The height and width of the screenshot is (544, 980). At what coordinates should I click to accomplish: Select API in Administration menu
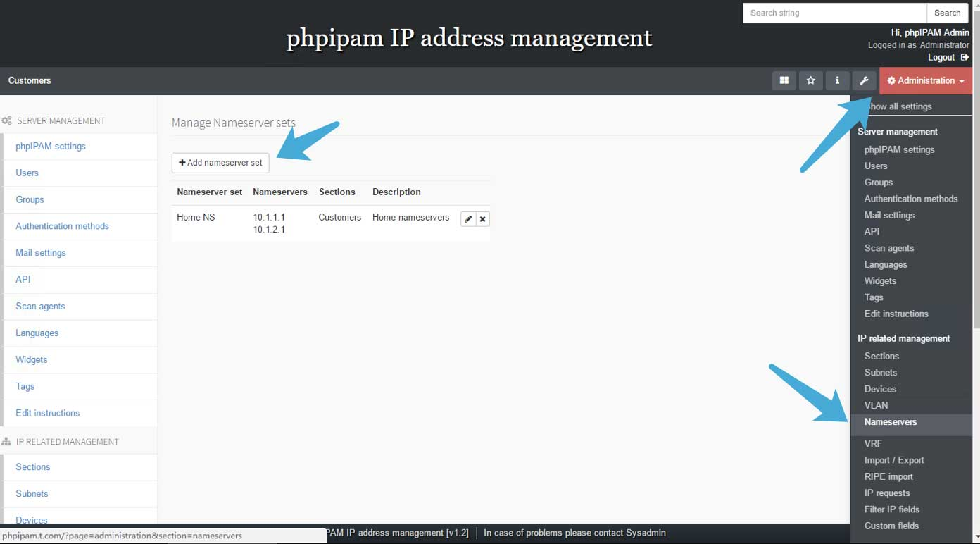point(872,232)
